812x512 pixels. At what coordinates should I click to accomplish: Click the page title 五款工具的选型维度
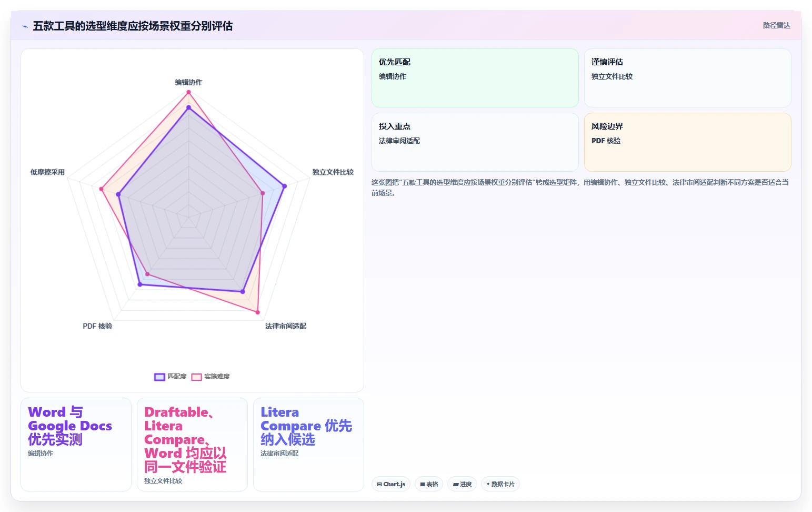tap(133, 26)
